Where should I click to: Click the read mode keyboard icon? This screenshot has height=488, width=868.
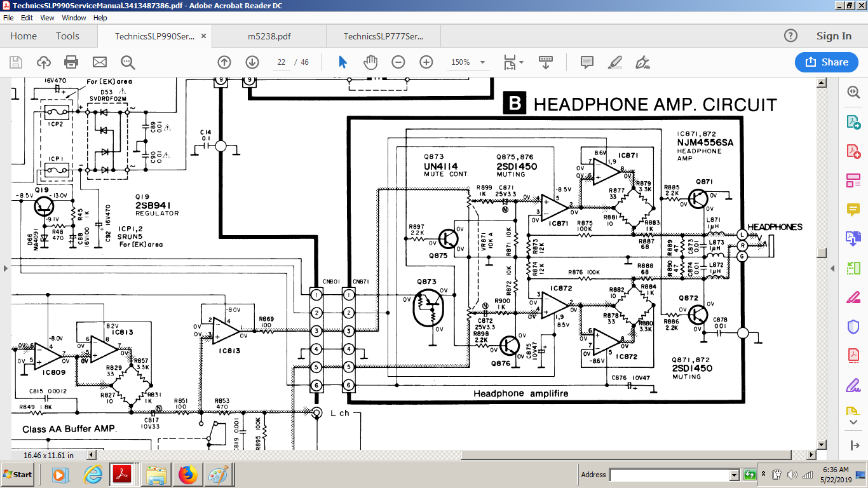545,62
